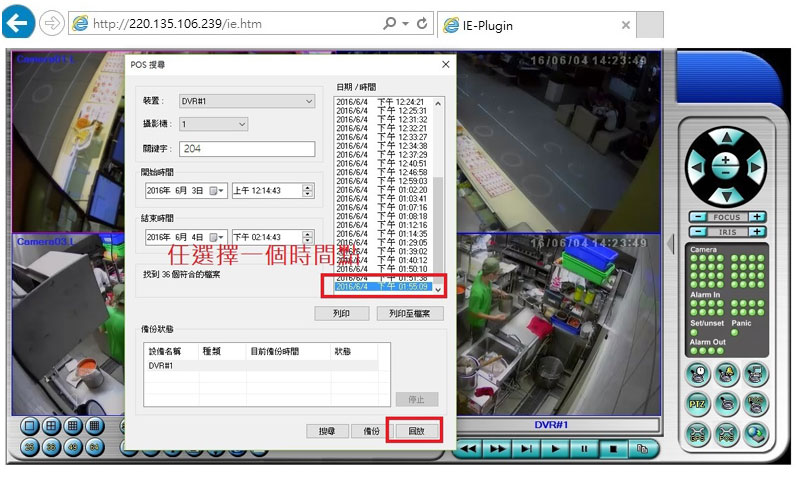Viewport: 800px width, 500px height.
Task: Select the 25-channel layout button
Action: pyautogui.click(x=30, y=447)
